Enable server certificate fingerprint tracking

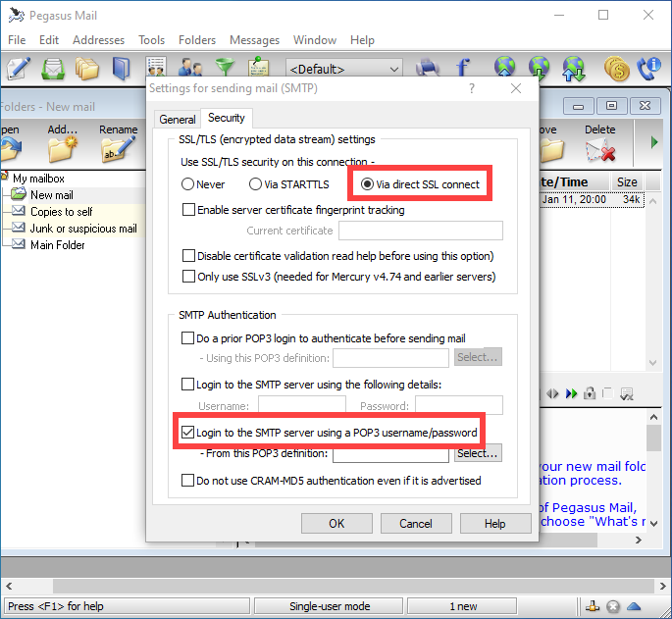click(x=293, y=210)
